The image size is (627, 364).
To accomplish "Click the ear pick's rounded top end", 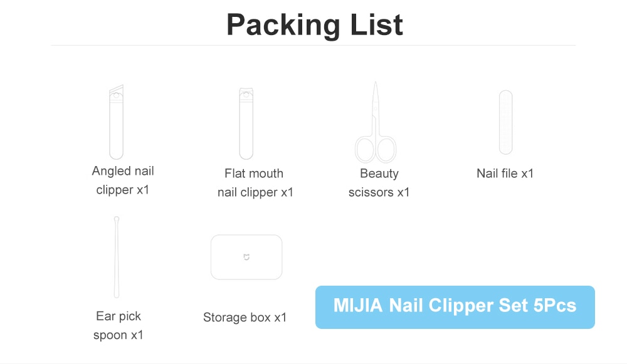I will point(117,219).
